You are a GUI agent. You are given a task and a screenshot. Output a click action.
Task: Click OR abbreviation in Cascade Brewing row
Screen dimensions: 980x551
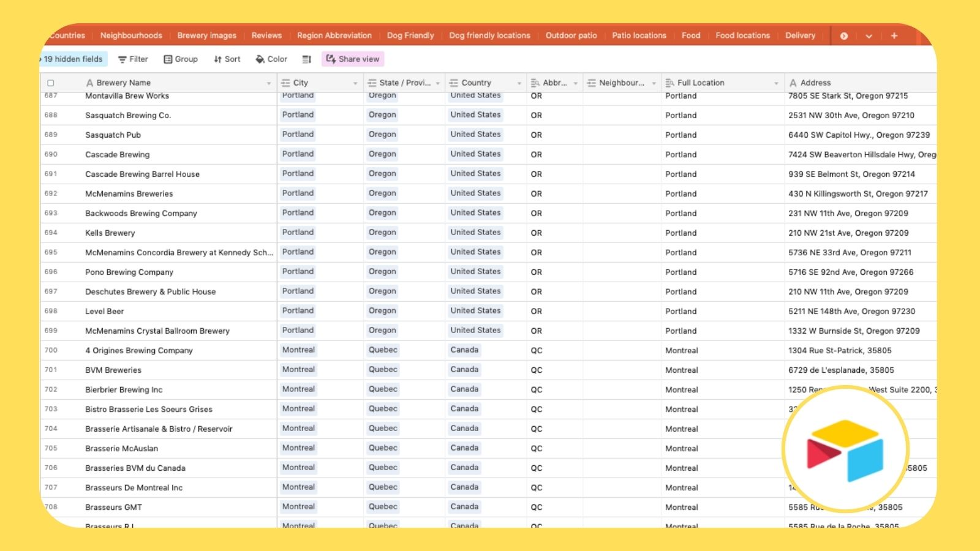tap(537, 154)
